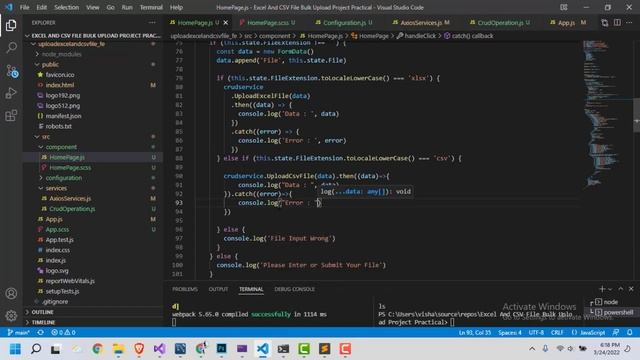Switch to Problems panel tab
Screen dimensions: 640x360
(x=184, y=289)
